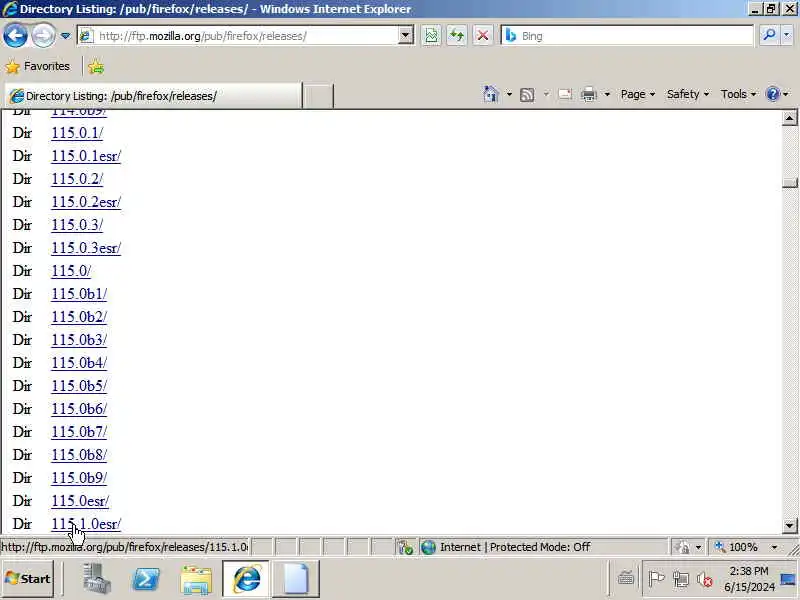
Task: Expand the Home button dropdown arrow
Action: [509, 94]
